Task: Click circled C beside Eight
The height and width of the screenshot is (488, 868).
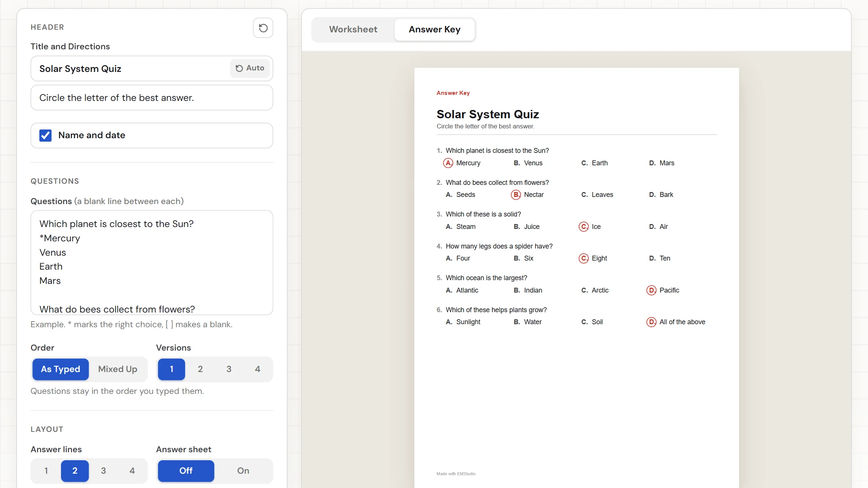Action: coord(584,258)
